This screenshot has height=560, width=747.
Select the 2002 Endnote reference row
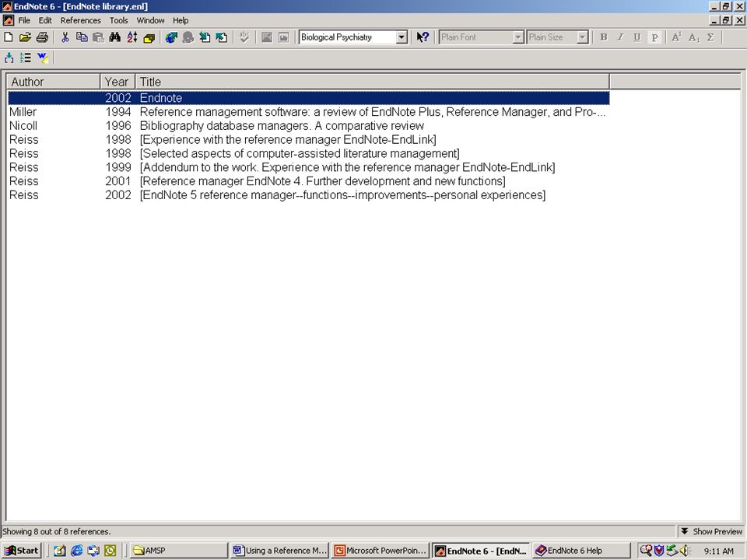(309, 98)
